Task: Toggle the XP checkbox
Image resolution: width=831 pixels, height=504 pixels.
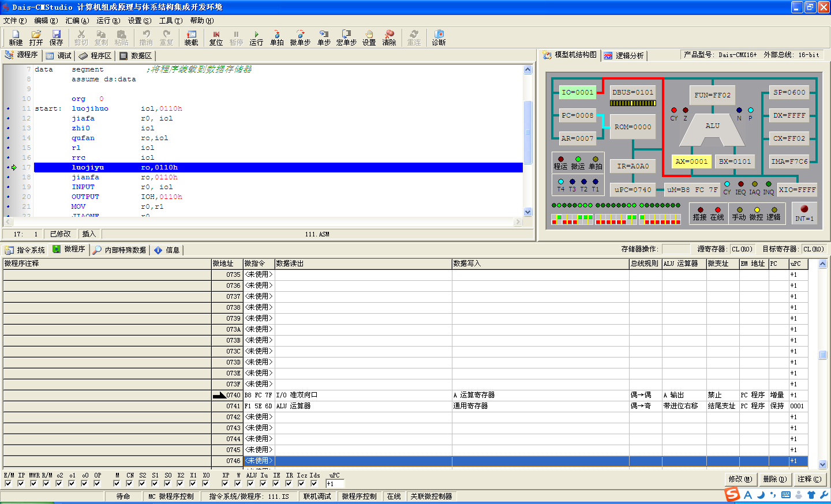Action: pyautogui.click(x=225, y=484)
